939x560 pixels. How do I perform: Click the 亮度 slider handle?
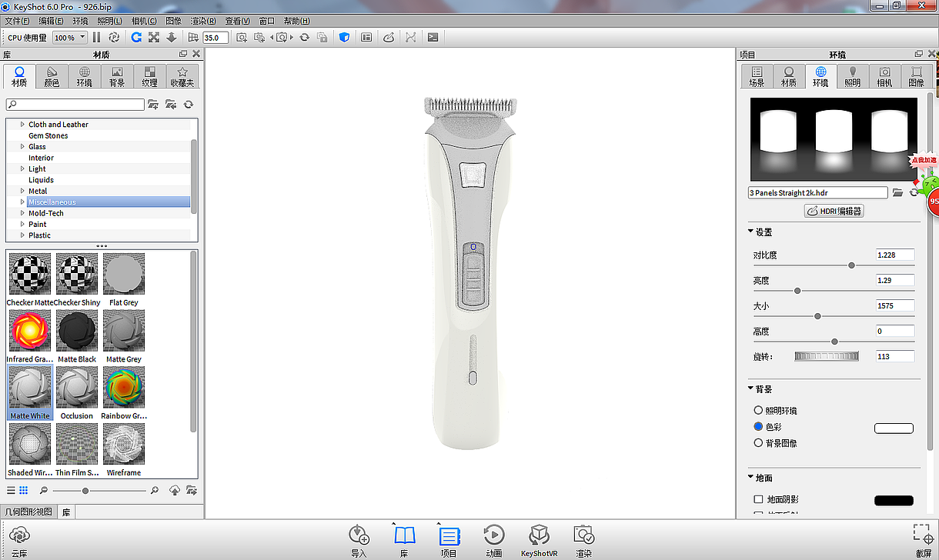tap(797, 291)
